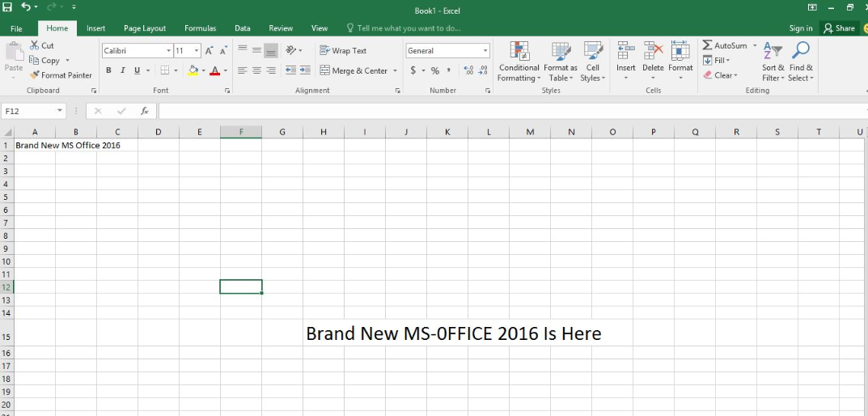
Task: Click the Merge & Center button
Action: point(354,70)
